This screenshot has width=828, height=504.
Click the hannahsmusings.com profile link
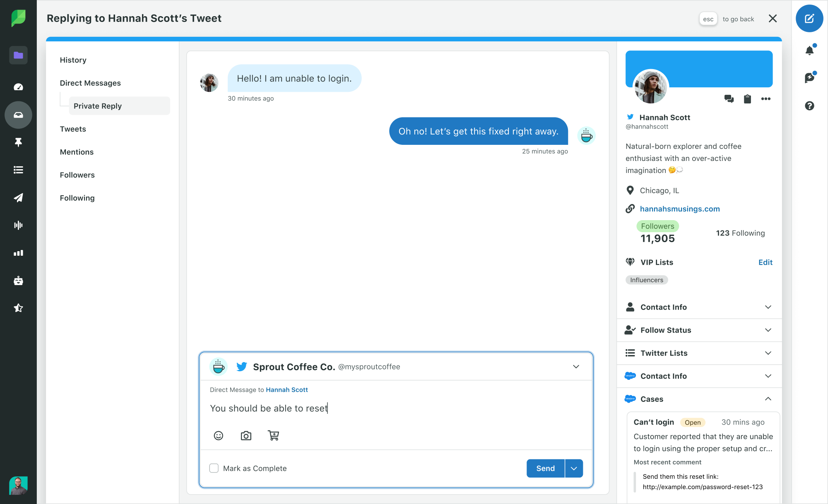coord(679,209)
